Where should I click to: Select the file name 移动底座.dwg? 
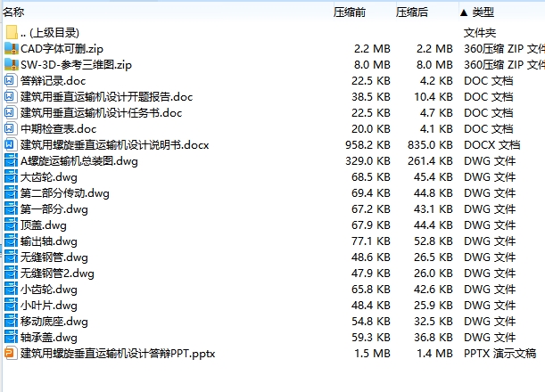(54, 322)
